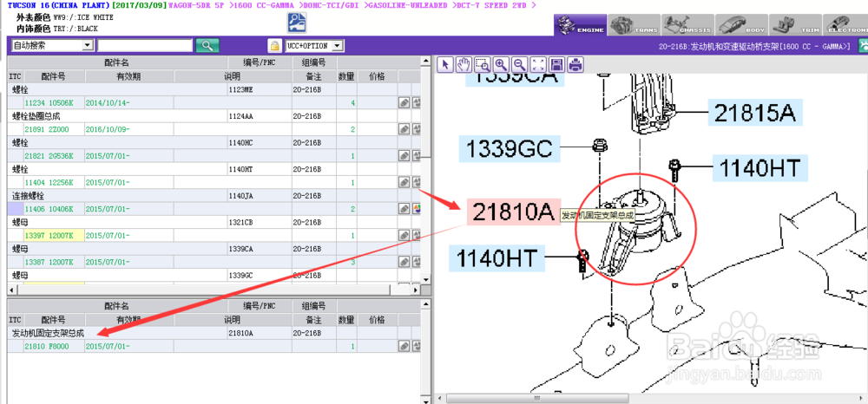Viewport: 868px width, 404px height.
Task: Click the 21815A label in the diagram
Action: pos(754,114)
